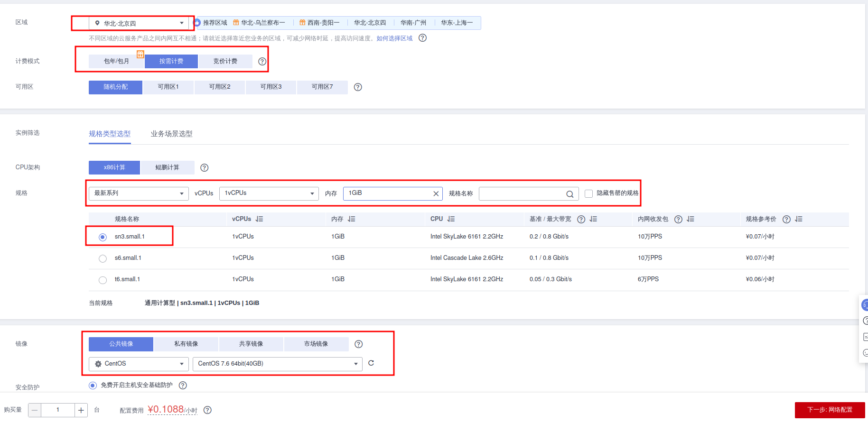Click help icon for 规格参考价 header

(x=786, y=219)
